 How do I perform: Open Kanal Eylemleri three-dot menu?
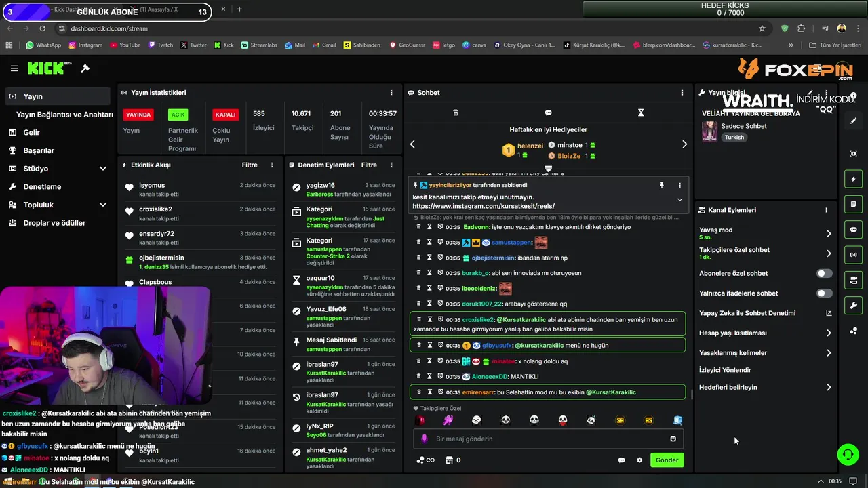click(826, 210)
